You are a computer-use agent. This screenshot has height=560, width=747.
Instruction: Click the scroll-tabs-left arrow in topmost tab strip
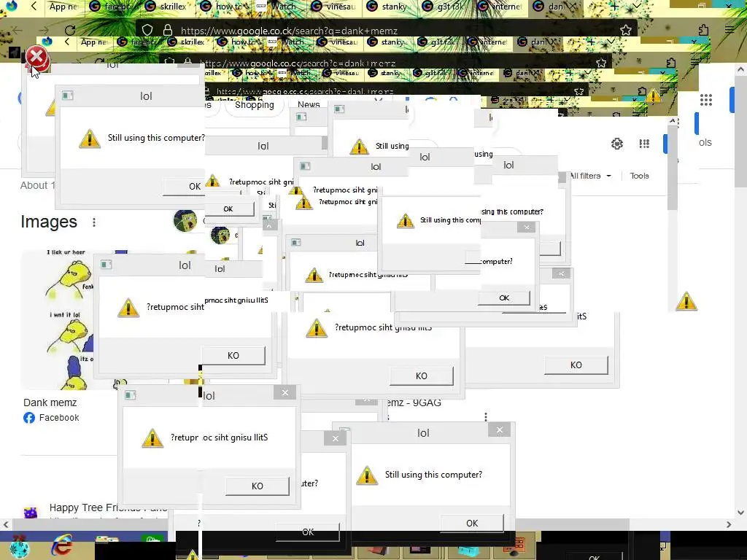click(34, 7)
